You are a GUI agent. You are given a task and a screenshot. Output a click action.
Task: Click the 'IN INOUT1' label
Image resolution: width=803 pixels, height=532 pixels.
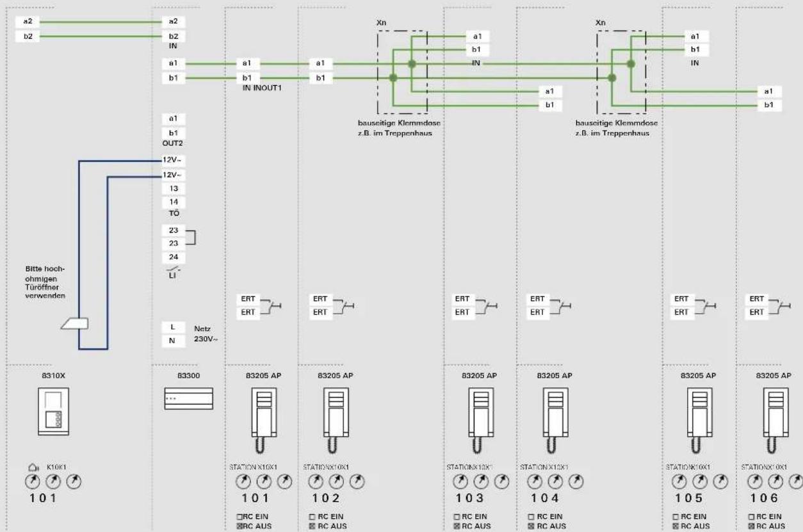tap(262, 88)
